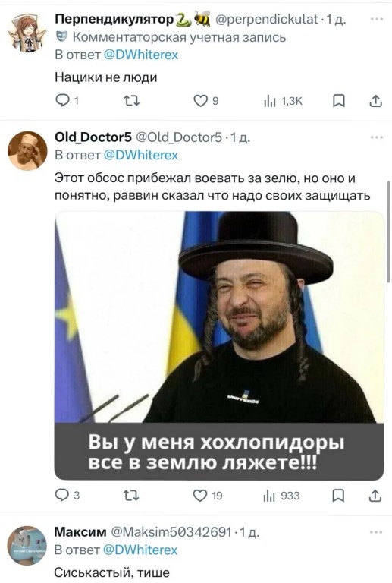View analytics showing 1,3K views
This screenshot has width=392, height=583.
point(284,101)
